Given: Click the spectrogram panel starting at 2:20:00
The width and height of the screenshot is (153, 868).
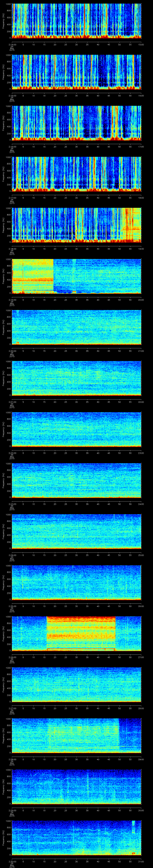Looking at the screenshot, I should pos(77,327).
